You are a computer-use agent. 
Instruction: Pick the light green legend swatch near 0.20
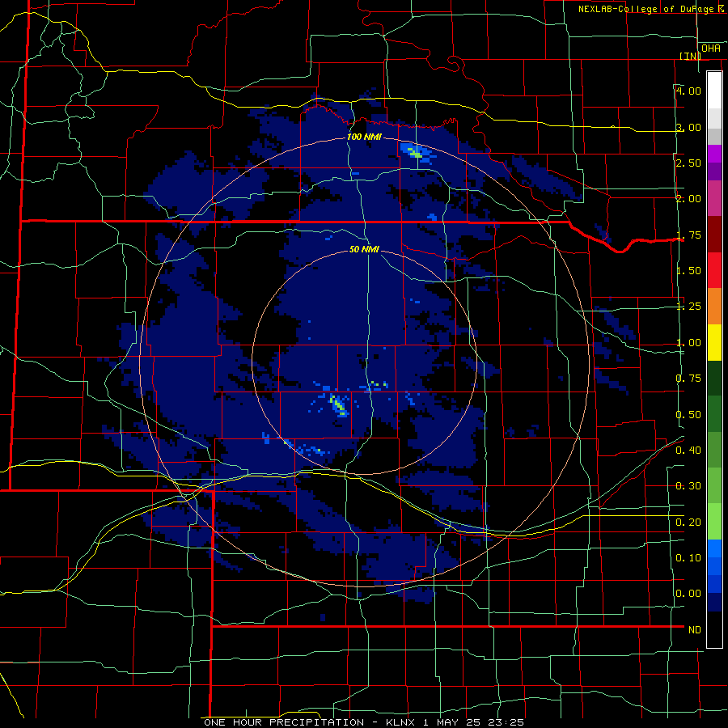point(714,522)
